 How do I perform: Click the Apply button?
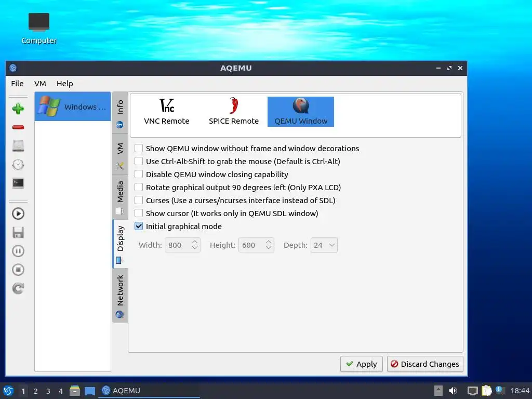[x=362, y=364]
